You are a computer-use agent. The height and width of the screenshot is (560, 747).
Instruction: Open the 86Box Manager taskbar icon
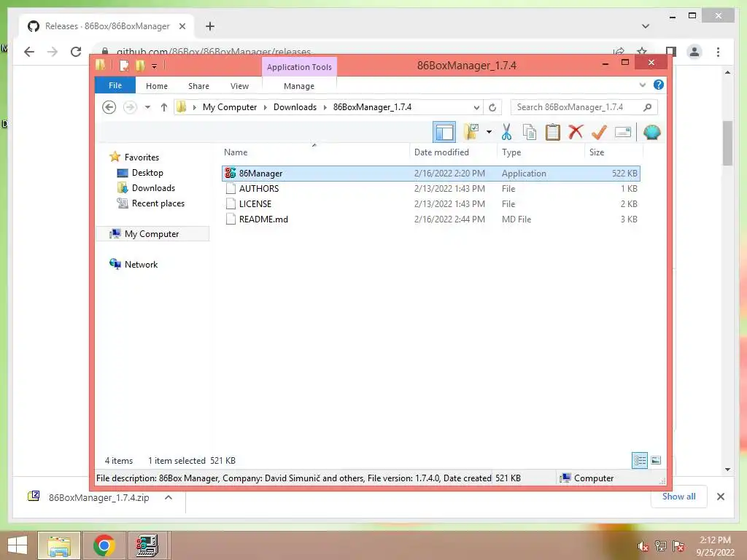point(147,545)
